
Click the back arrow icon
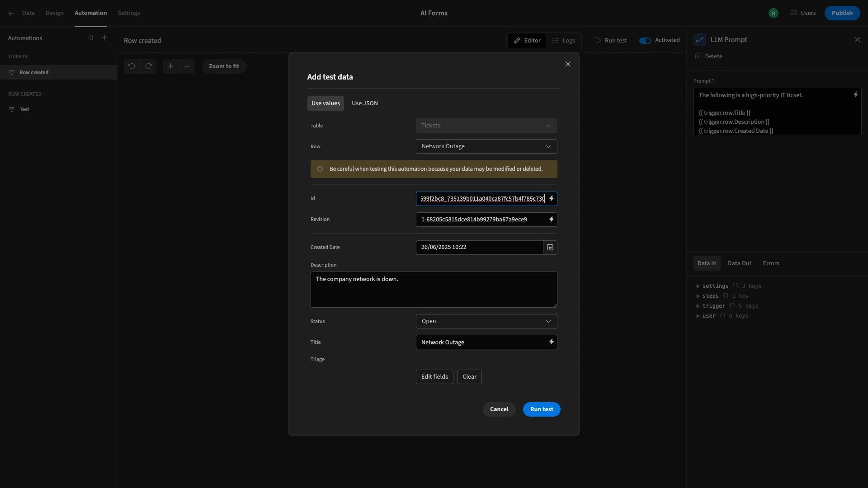[11, 13]
